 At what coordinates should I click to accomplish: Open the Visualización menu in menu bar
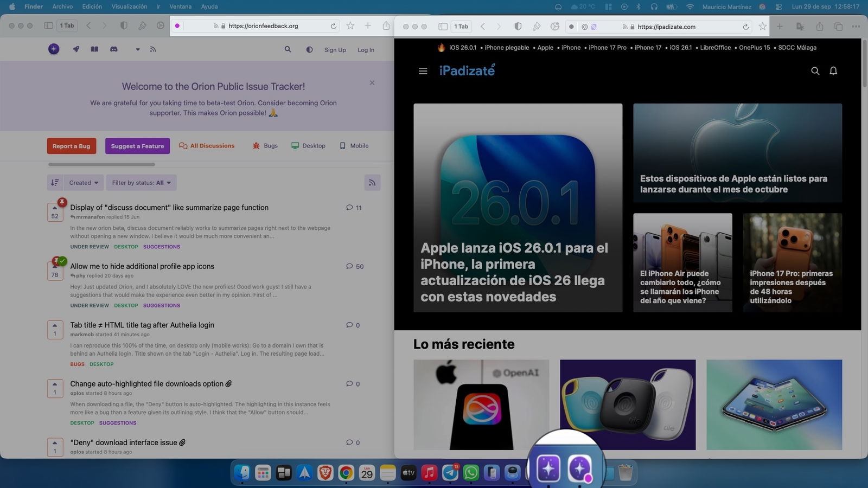coord(129,7)
